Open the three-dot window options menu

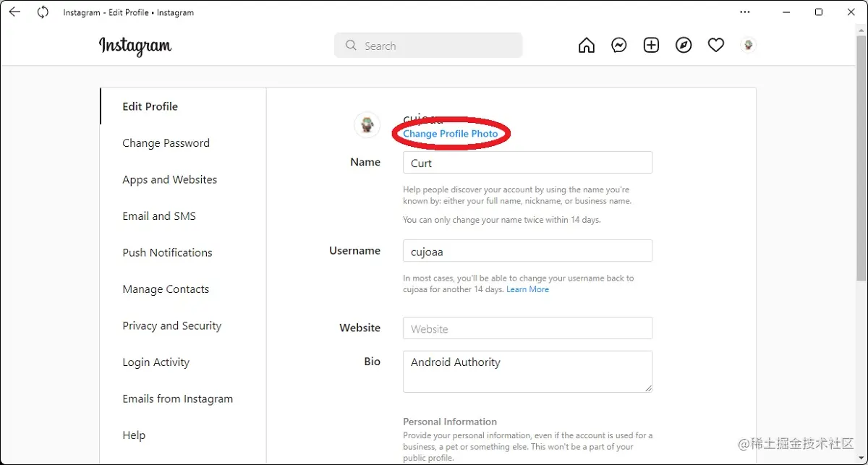(x=745, y=12)
